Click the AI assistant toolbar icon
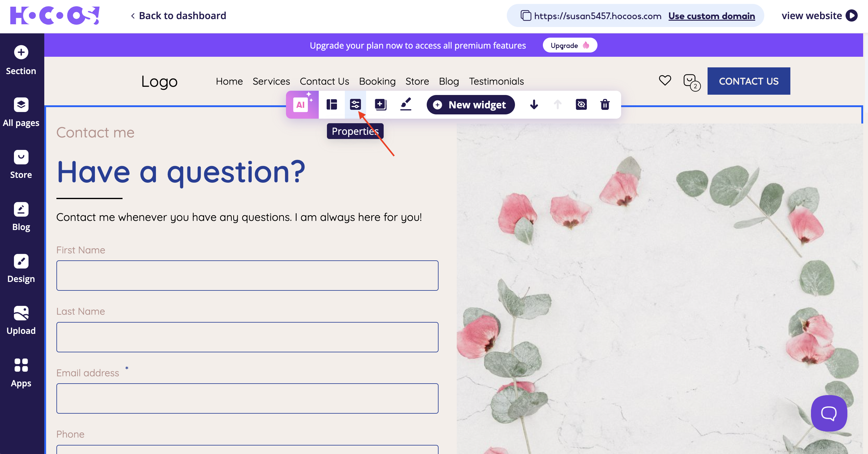Screen dimensions: 868x454 [x=301, y=105]
